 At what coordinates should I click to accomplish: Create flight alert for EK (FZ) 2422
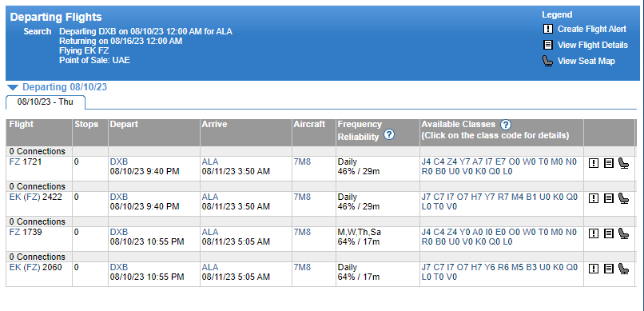pyautogui.click(x=593, y=198)
